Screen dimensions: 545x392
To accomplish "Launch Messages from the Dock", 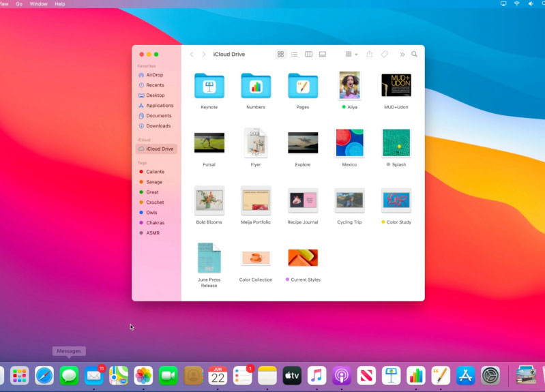I will [x=68, y=375].
